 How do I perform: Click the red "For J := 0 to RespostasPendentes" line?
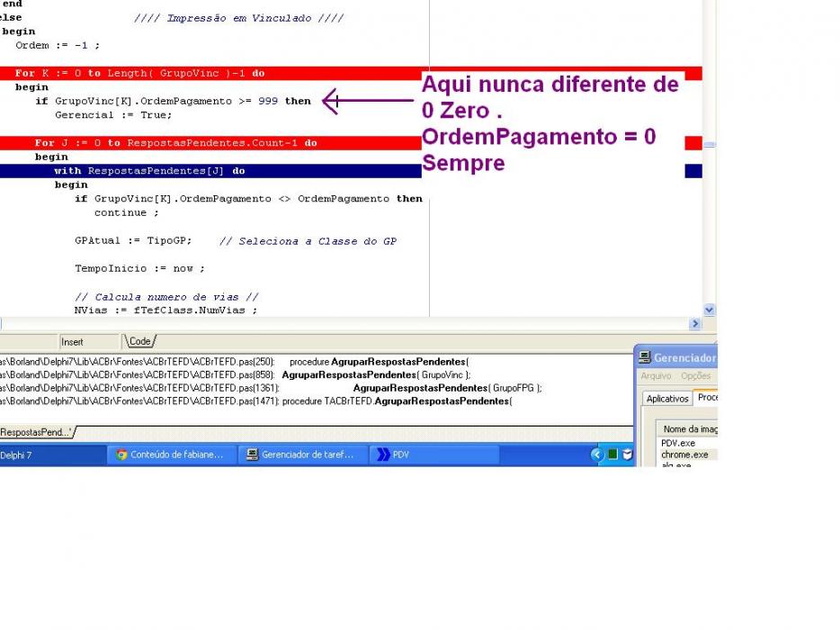pos(175,143)
